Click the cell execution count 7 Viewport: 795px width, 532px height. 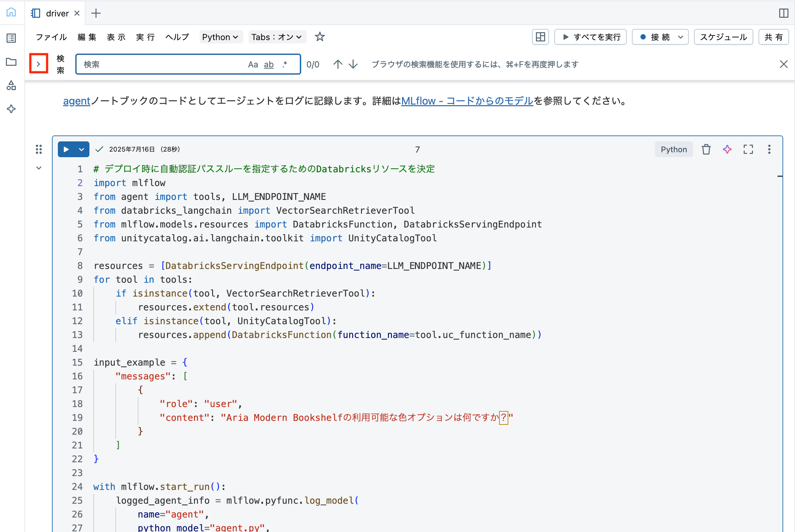(418, 150)
